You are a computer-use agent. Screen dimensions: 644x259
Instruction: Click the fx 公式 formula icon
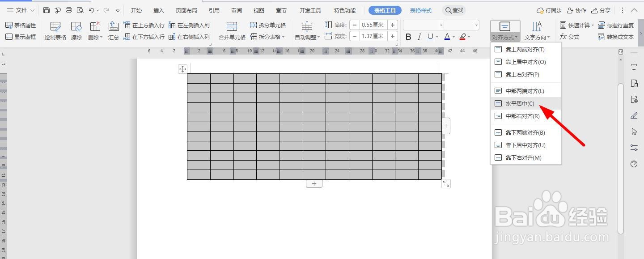(569, 37)
